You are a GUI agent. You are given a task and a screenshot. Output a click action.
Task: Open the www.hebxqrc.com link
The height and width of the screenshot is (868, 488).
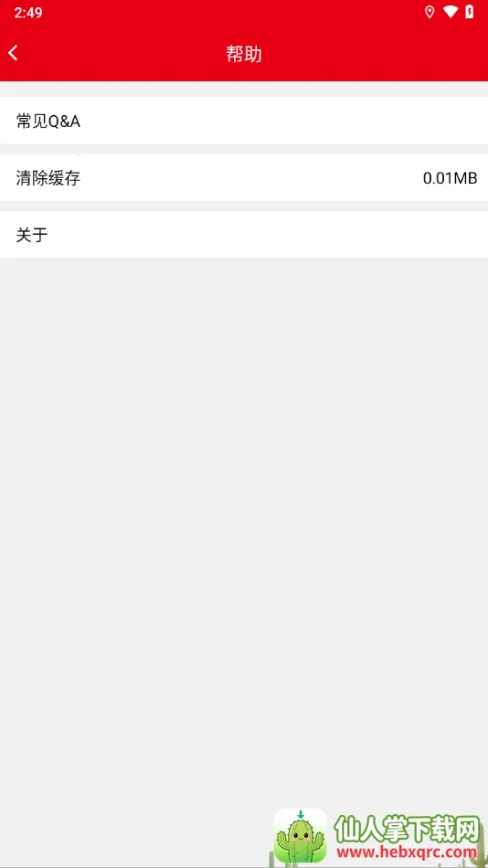click(407, 852)
